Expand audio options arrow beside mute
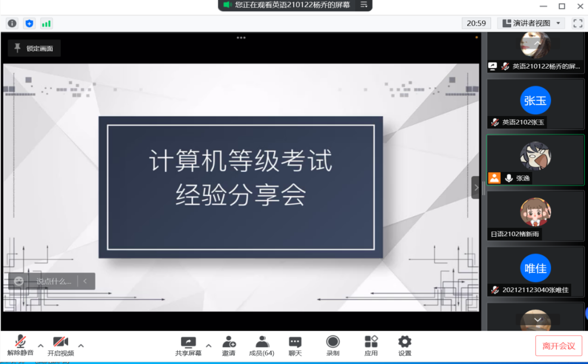 pyautogui.click(x=40, y=346)
